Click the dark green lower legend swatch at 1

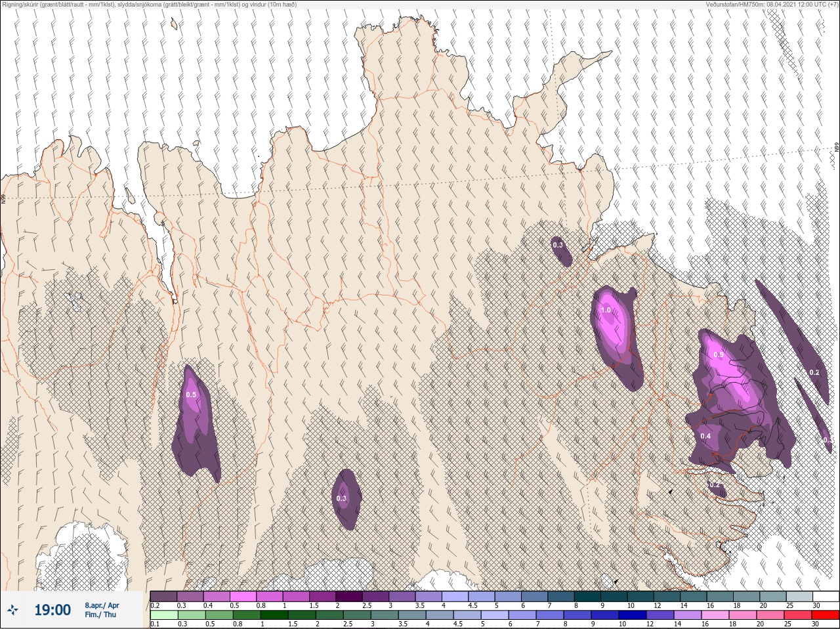coord(274,615)
